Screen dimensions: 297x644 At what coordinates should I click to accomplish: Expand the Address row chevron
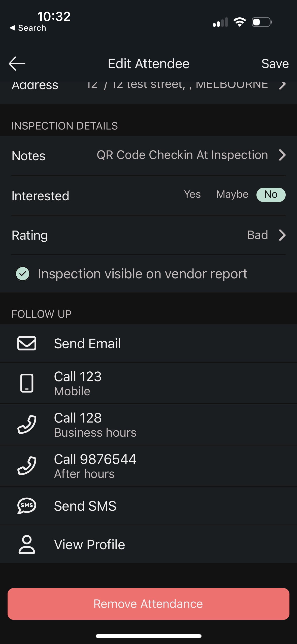(x=282, y=86)
